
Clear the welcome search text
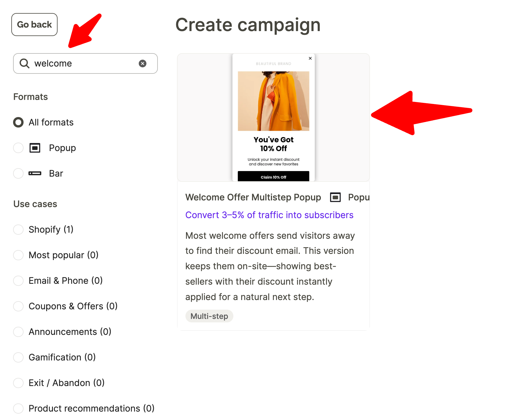point(142,64)
